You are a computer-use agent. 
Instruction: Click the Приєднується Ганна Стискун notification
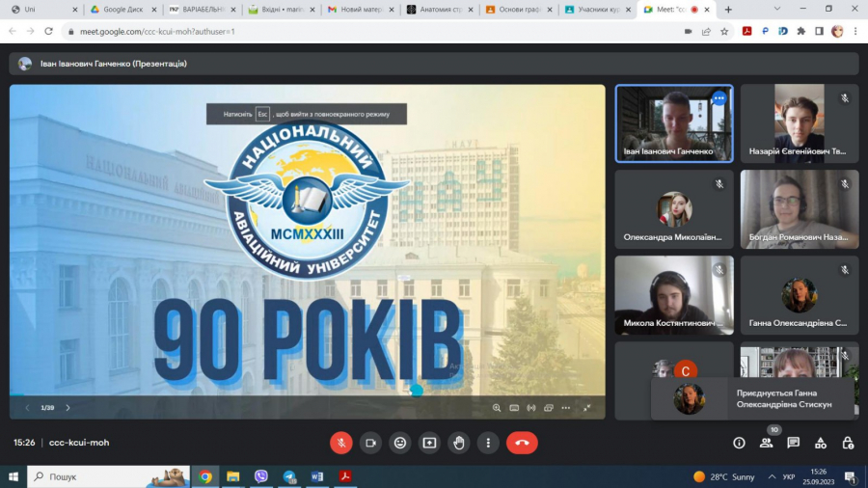pyautogui.click(x=752, y=398)
